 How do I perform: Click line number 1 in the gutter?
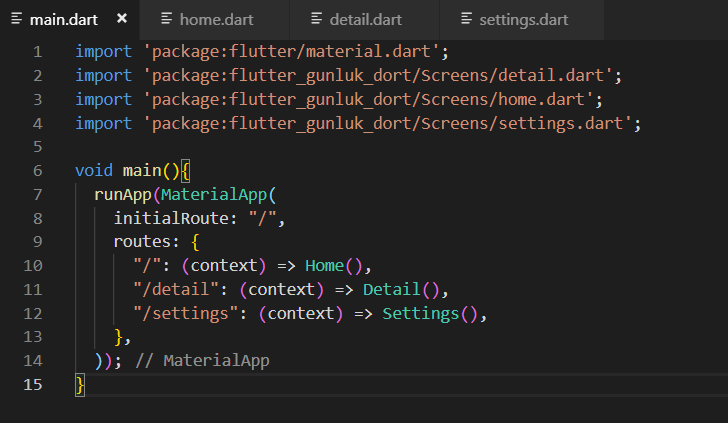click(x=38, y=52)
